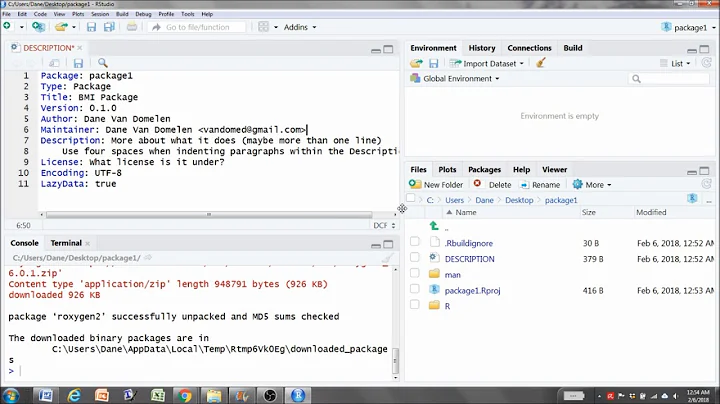The height and width of the screenshot is (404, 720).
Task: Click the New Folder button
Action: (x=436, y=185)
